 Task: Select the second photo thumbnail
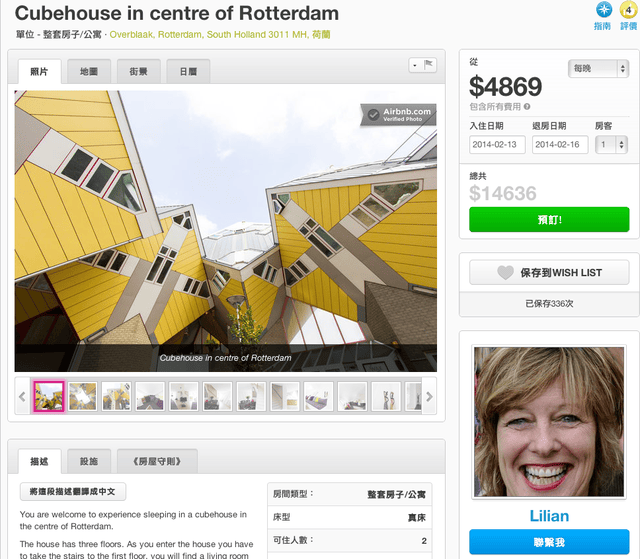pyautogui.click(x=82, y=396)
